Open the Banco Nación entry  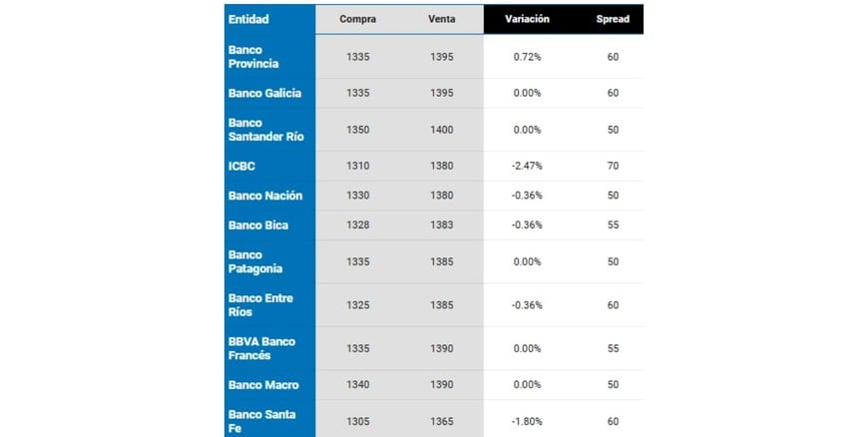tap(264, 196)
